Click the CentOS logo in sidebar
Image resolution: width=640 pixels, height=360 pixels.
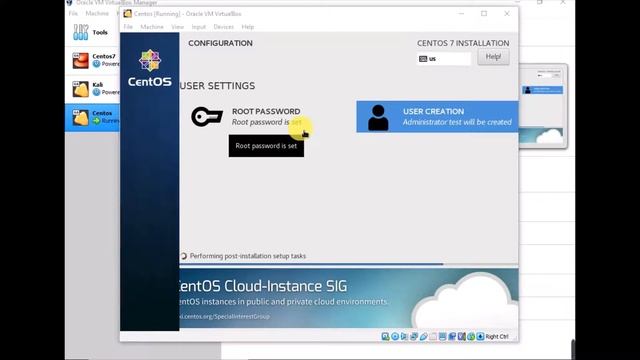(x=150, y=68)
